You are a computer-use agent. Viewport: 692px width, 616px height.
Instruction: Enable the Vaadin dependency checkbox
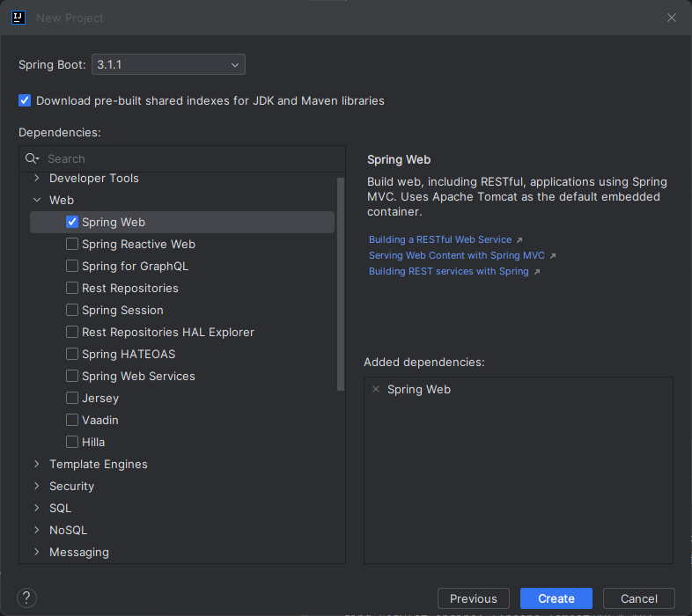(x=72, y=420)
